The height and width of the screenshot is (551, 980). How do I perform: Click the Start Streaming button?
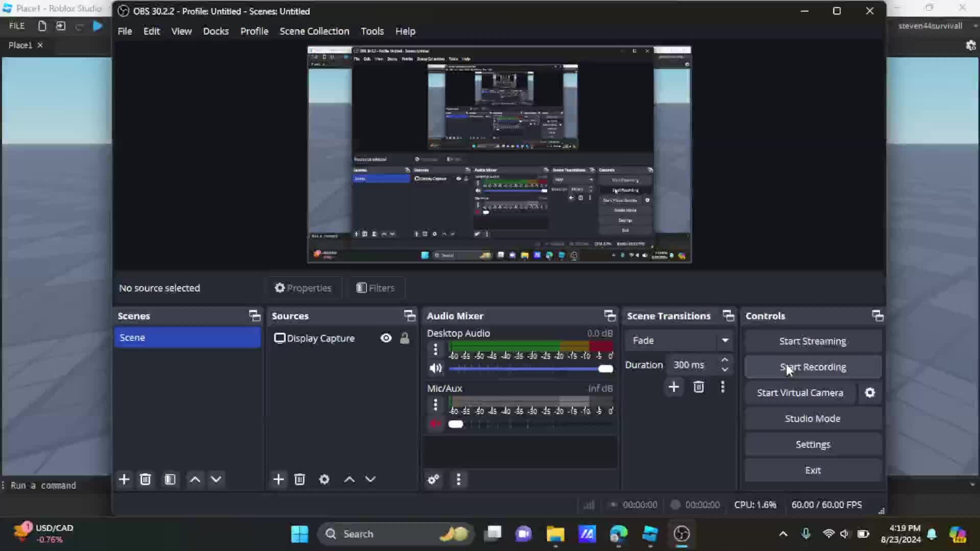pyautogui.click(x=813, y=341)
